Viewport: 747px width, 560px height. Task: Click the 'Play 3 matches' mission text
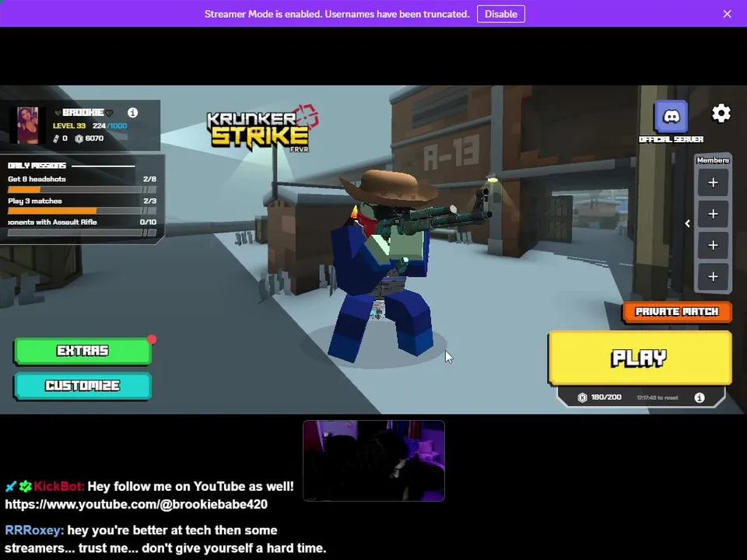[35, 201]
